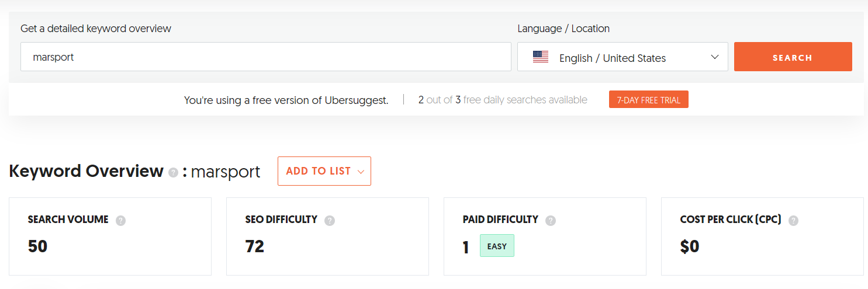The image size is (868, 289).
Task: Open the Language / Location dropdown
Action: (623, 57)
